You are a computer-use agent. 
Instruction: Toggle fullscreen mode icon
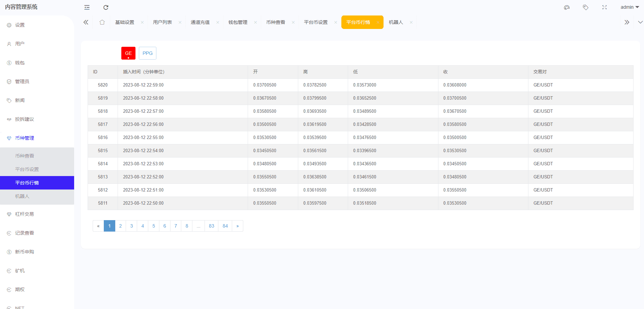[605, 7]
